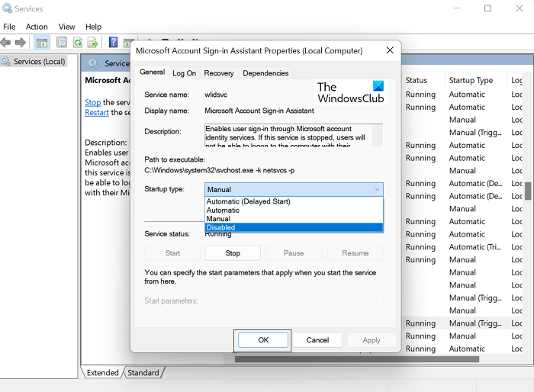The width and height of the screenshot is (534, 392).
Task: Click the Microsoft Ac heading in extended pane
Action: pos(108,80)
